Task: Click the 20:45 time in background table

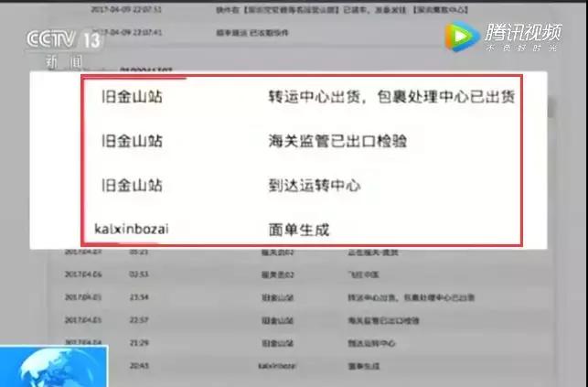Action: click(x=139, y=365)
